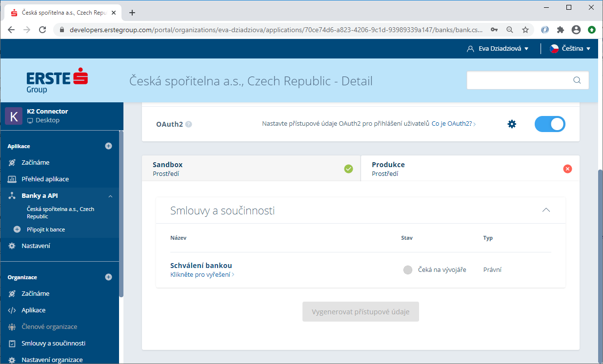Screen dimensions: 603x364
Task: Open the browser extensions puzzle icon
Action: [561, 30]
